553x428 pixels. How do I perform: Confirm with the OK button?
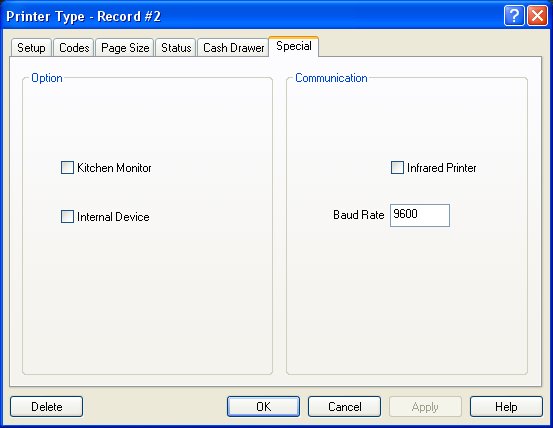(263, 406)
